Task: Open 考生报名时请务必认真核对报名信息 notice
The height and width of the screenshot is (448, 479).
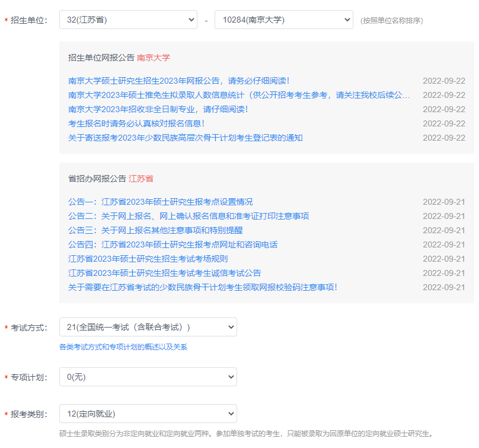Action: tap(136, 123)
